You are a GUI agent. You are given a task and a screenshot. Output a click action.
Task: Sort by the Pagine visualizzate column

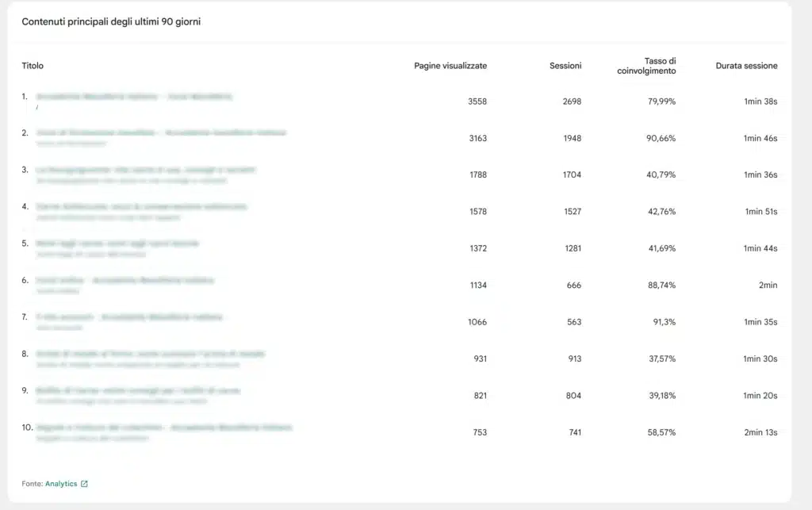pos(449,66)
